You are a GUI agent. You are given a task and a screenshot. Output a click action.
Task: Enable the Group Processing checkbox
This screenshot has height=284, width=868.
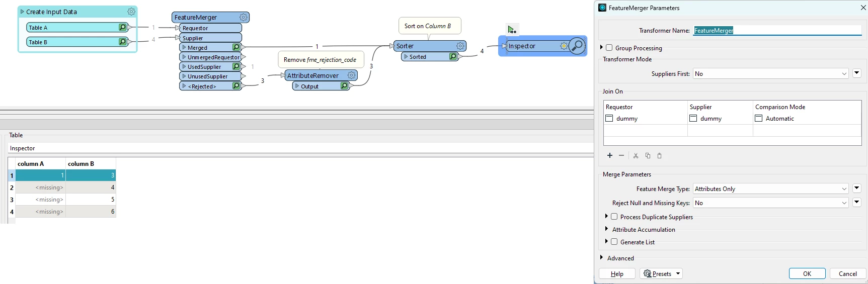coord(609,48)
